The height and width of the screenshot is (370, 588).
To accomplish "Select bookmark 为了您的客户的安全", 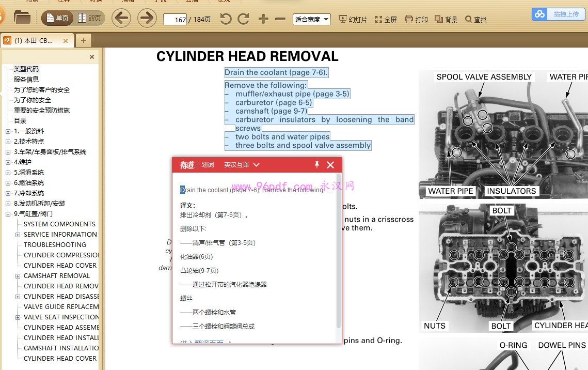I will pyautogui.click(x=42, y=90).
